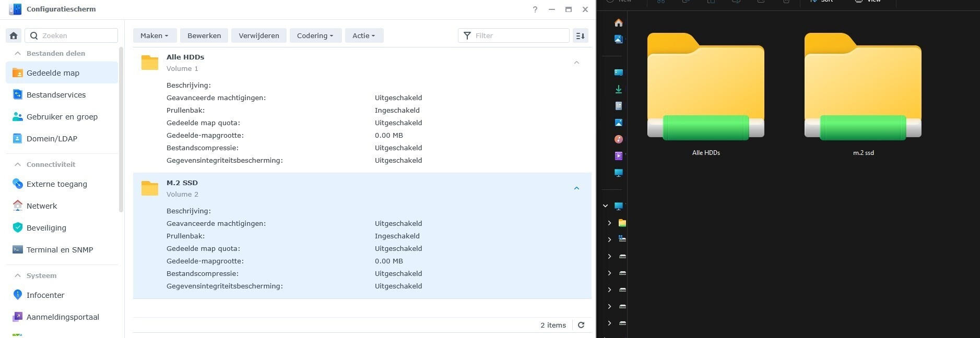The image size is (980, 338).
Task: Open the Codering dropdown
Action: [x=315, y=35]
